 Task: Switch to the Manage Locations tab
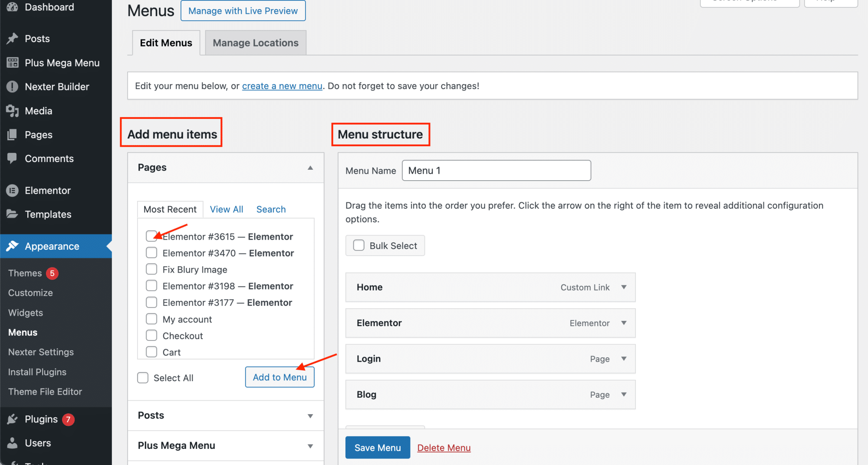pos(256,43)
